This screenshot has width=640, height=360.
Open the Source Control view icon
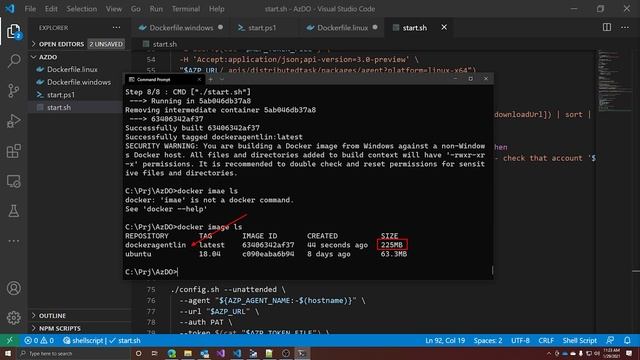point(13,91)
